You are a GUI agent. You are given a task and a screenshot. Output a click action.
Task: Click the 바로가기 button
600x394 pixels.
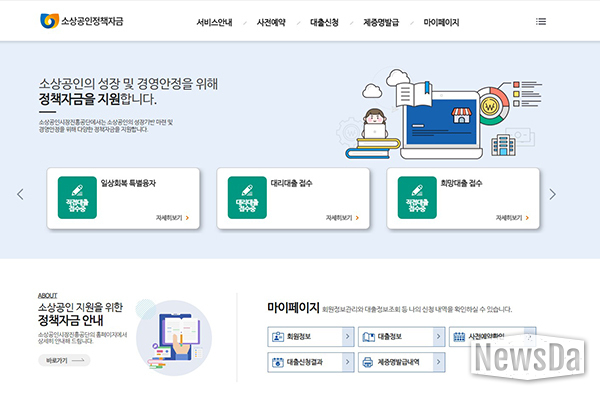64,360
